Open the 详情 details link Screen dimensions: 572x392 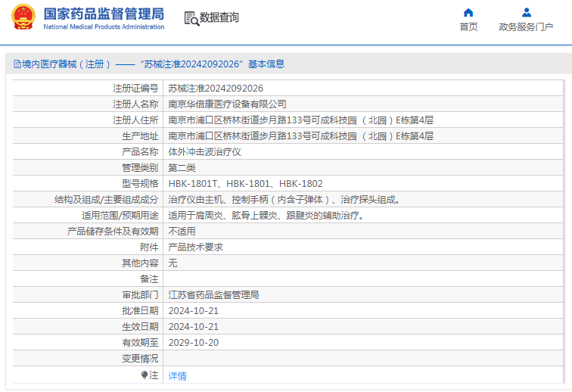click(x=177, y=375)
